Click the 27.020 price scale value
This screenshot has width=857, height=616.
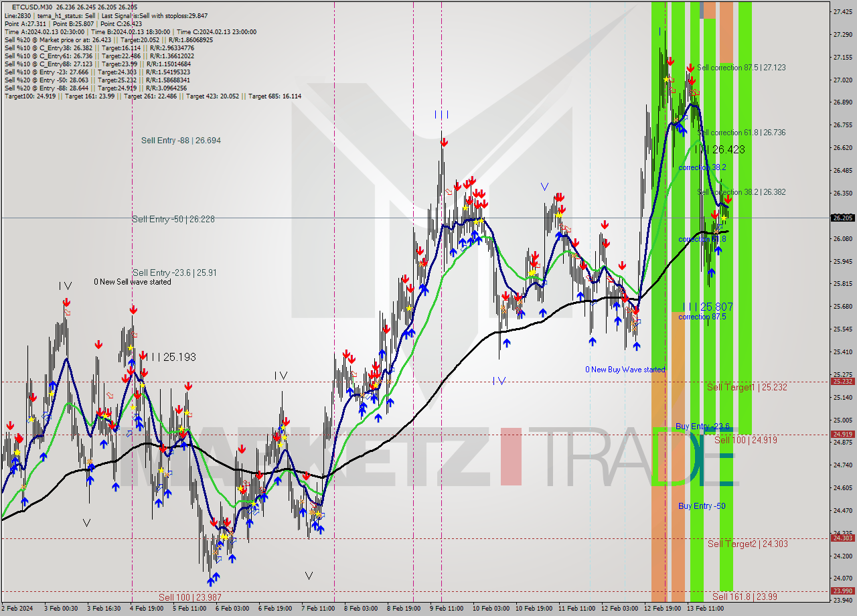[x=842, y=80]
